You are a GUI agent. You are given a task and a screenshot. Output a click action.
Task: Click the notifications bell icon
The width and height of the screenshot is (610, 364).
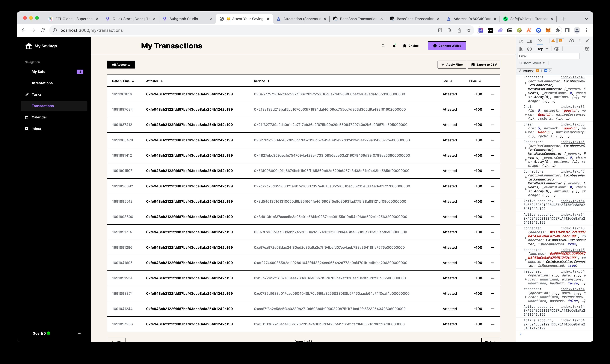pos(394,46)
